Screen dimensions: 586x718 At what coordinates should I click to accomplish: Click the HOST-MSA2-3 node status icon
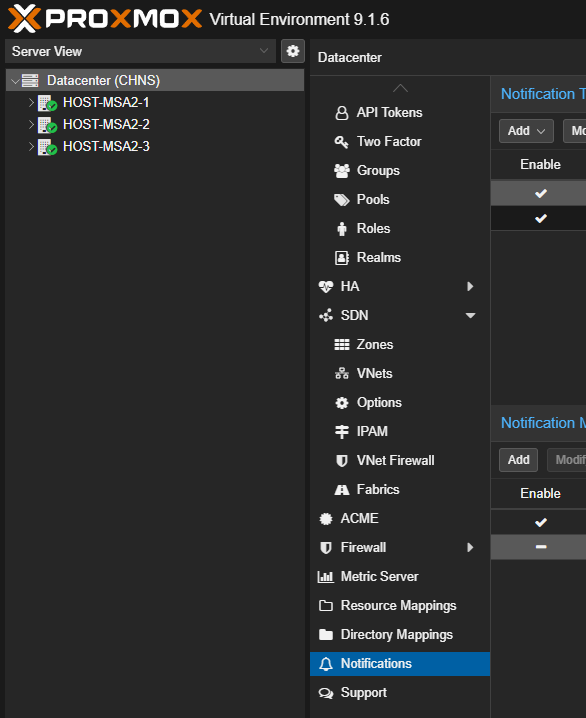pyautogui.click(x=47, y=147)
